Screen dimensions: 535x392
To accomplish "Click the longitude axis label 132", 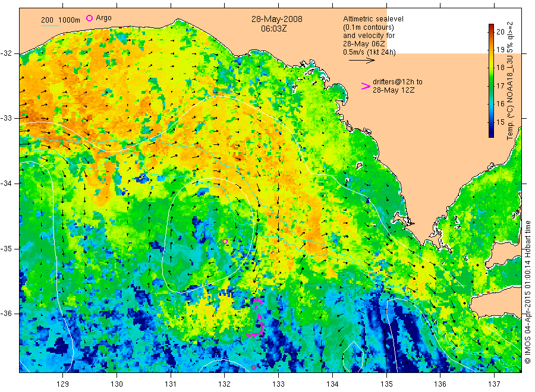I will coord(225,384).
